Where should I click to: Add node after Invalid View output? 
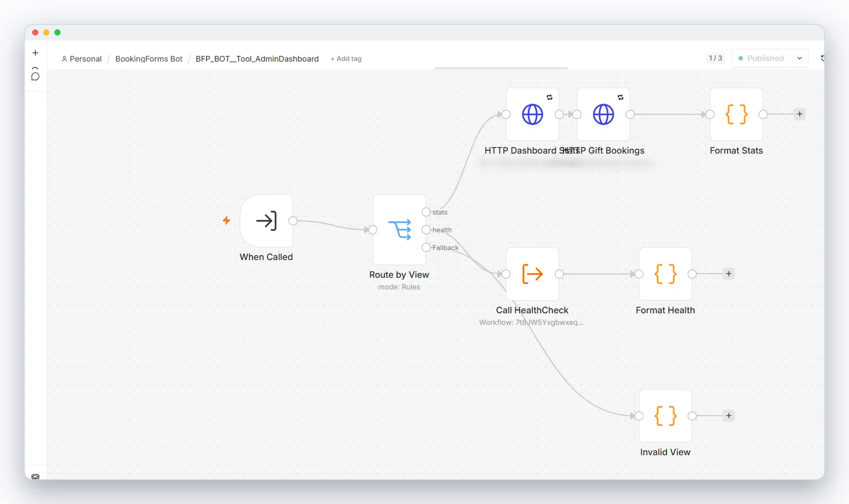(729, 416)
